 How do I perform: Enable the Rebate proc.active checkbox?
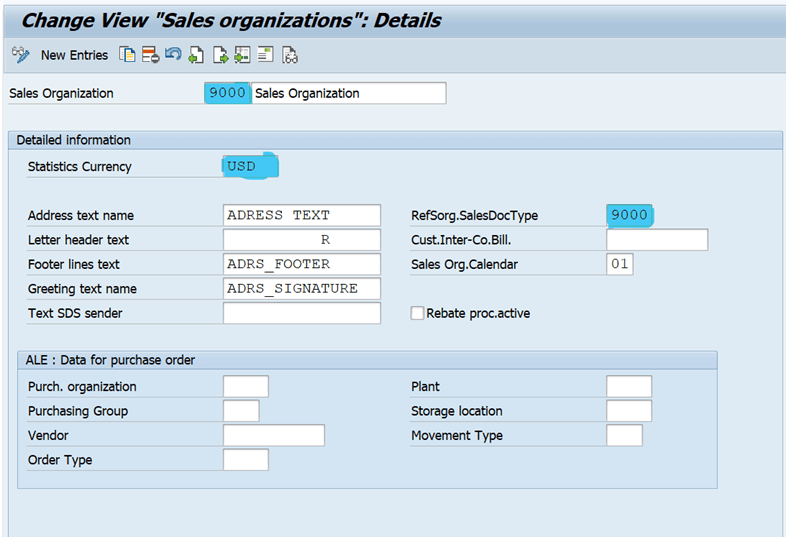(x=417, y=313)
